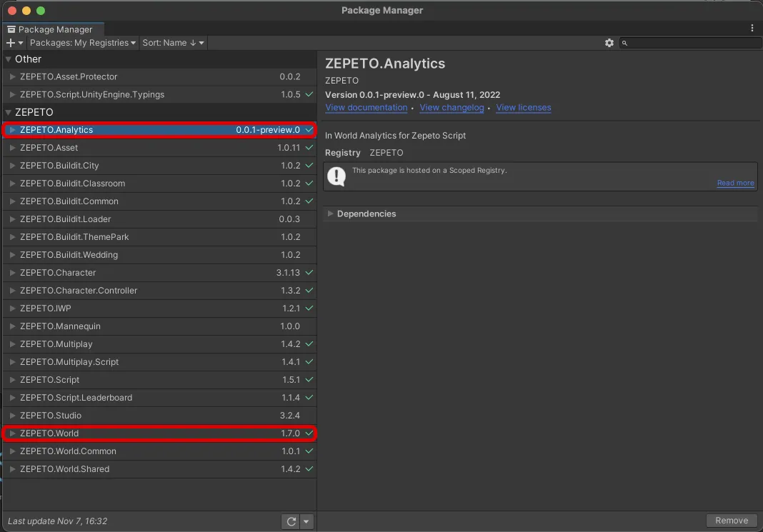763x532 pixels.
Task: Select the ZEPETO.Character.Controller package
Action: click(159, 291)
